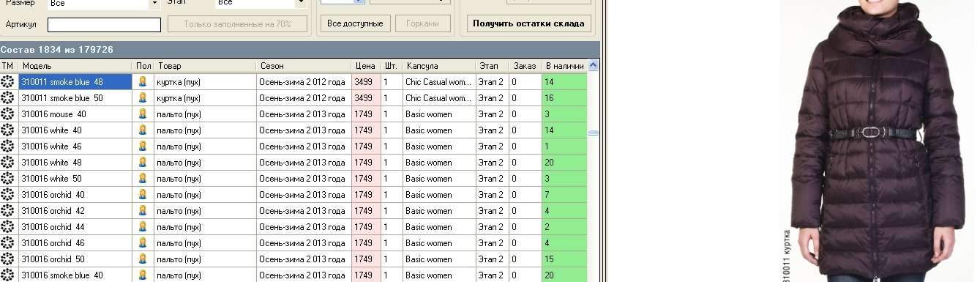Click the Горками button

[423, 23]
